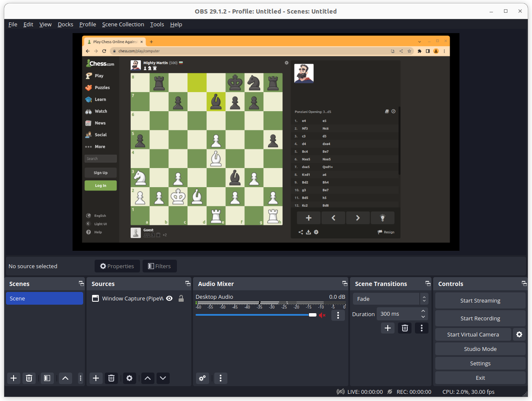This screenshot has width=532, height=401.
Task: Open the Tools menu
Action: pos(157,24)
